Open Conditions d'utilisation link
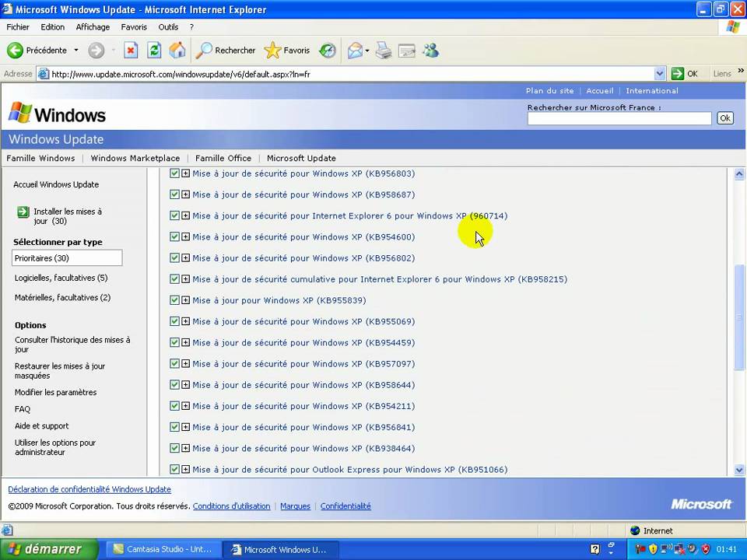The image size is (747, 560). tap(232, 506)
